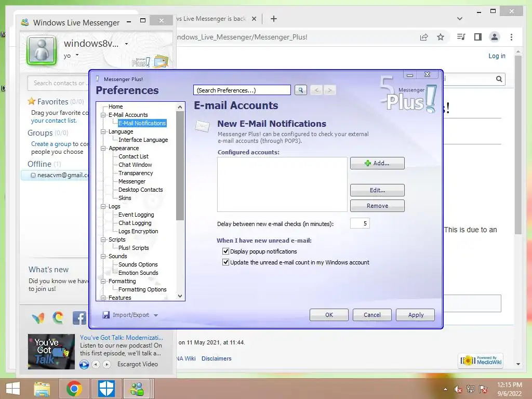Click the envelope icon next to New E-Mail Notifications
Screen dimensions: 532x399
coord(202,126)
